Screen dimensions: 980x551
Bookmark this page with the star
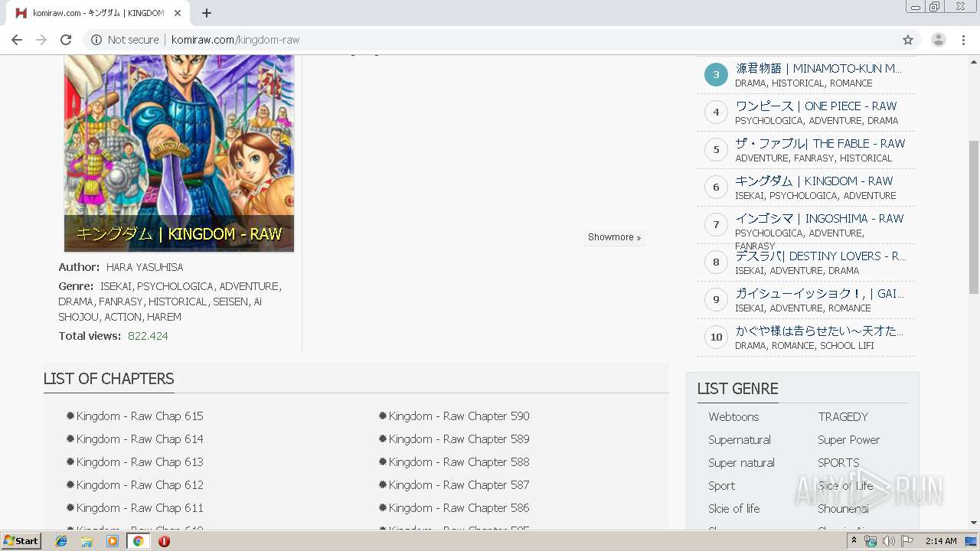click(x=908, y=40)
